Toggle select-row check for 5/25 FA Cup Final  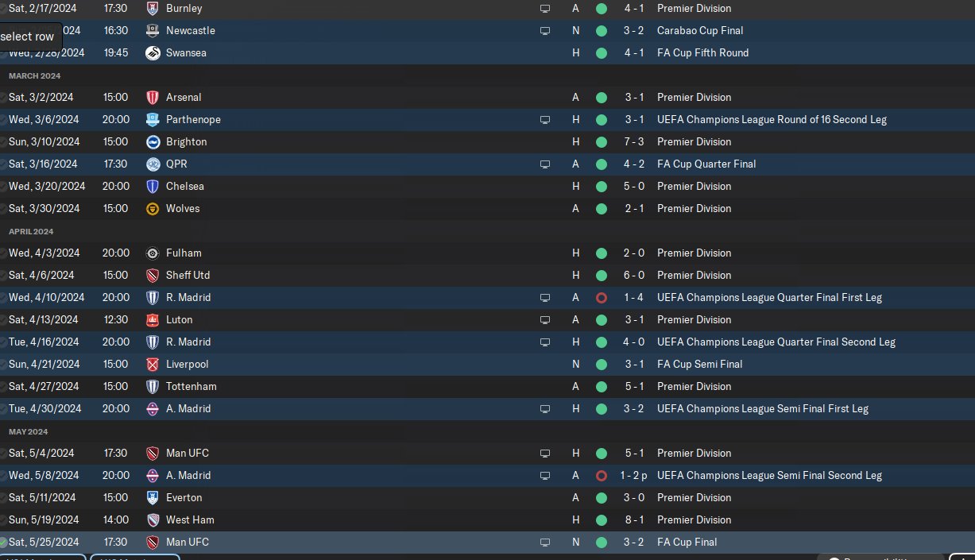pos(3,543)
